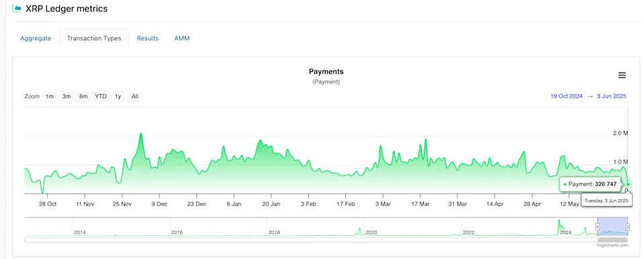Screen dimensions: 644x259
Task: Set zoom range to 6m
Action: pos(84,96)
